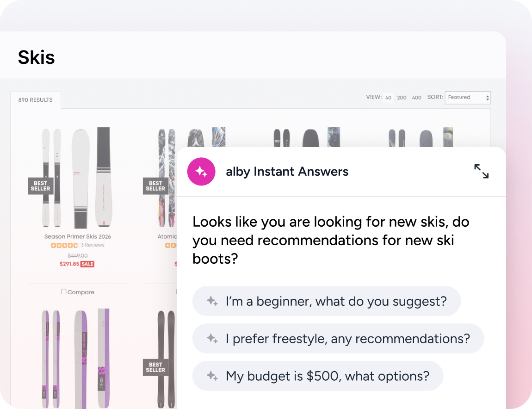Open the 3 Reviews link
The height and width of the screenshot is (409, 532).
point(93,245)
